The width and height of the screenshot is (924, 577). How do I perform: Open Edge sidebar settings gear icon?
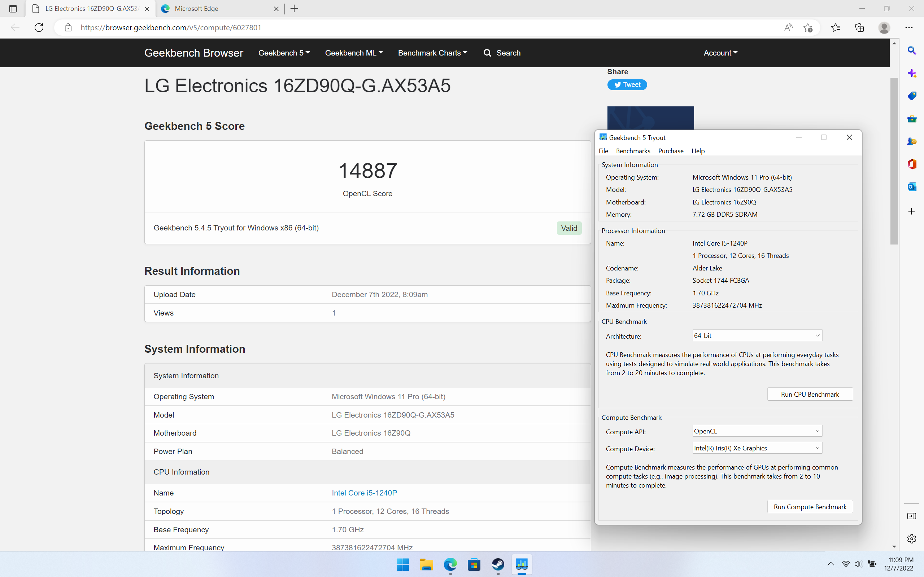click(x=912, y=538)
